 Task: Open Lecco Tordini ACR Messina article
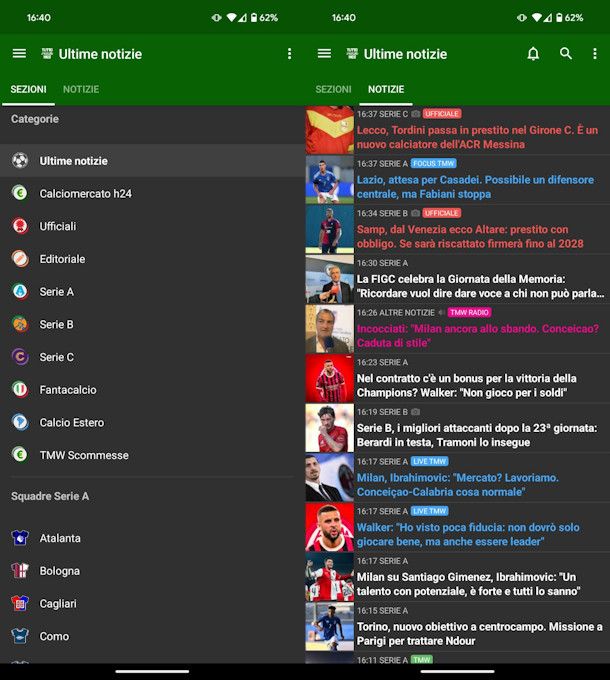pos(457,130)
